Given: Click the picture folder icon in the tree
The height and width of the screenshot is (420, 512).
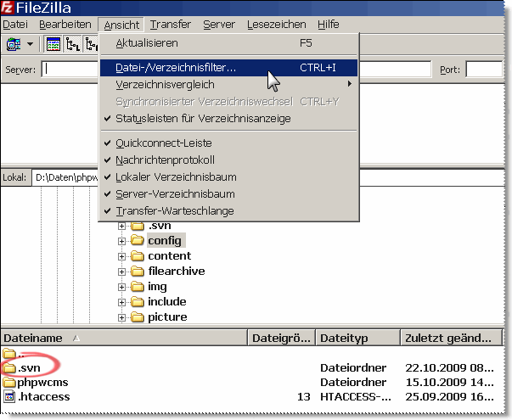Looking at the screenshot, I should (138, 316).
